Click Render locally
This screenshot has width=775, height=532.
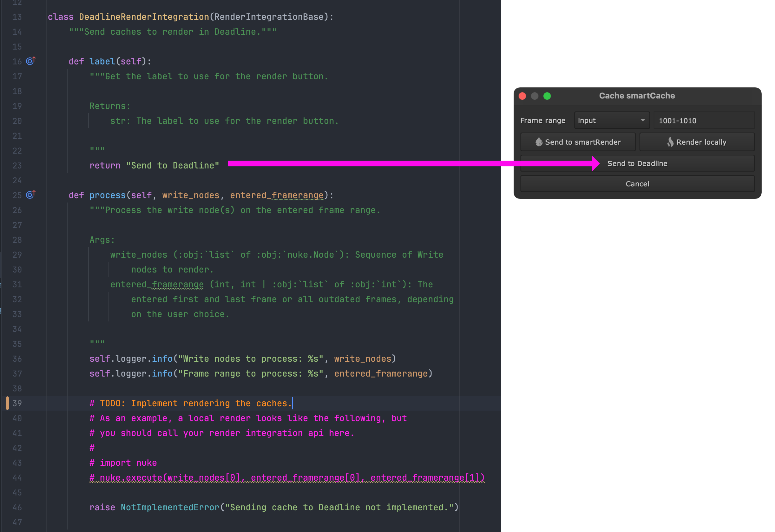pyautogui.click(x=697, y=142)
